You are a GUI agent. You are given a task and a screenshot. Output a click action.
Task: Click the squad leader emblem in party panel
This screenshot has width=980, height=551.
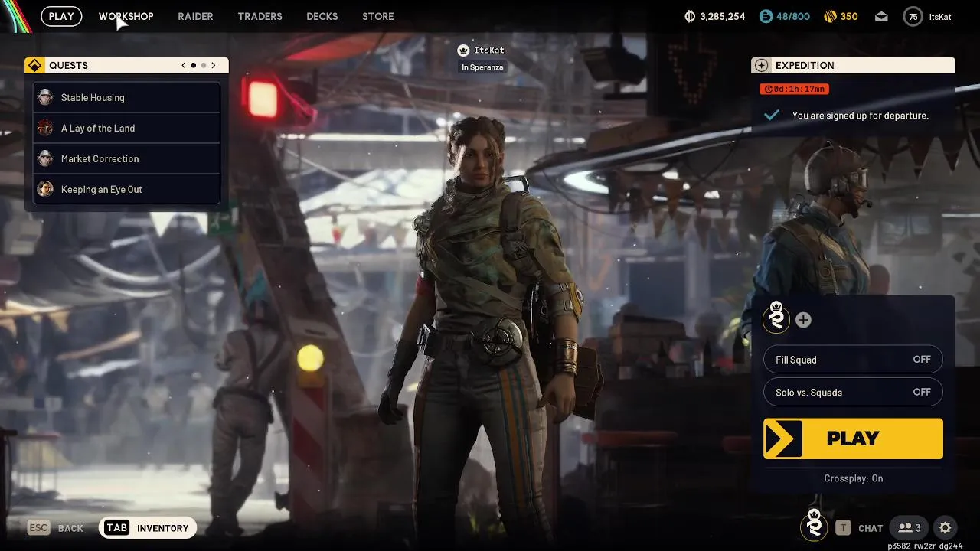[776, 317]
